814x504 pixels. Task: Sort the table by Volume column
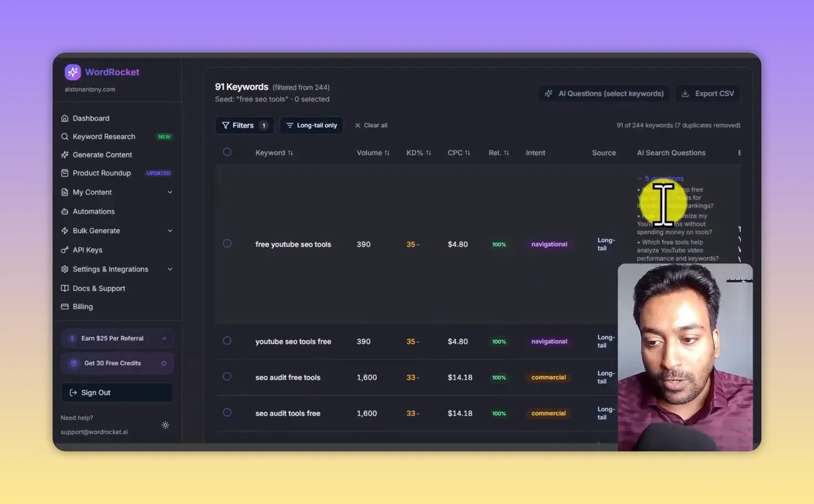coord(373,153)
